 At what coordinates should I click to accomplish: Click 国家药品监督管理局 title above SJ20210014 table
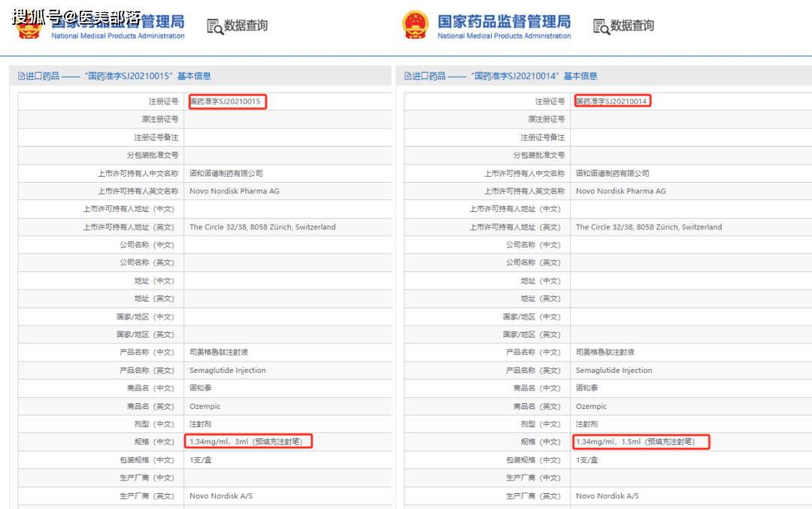click(504, 22)
